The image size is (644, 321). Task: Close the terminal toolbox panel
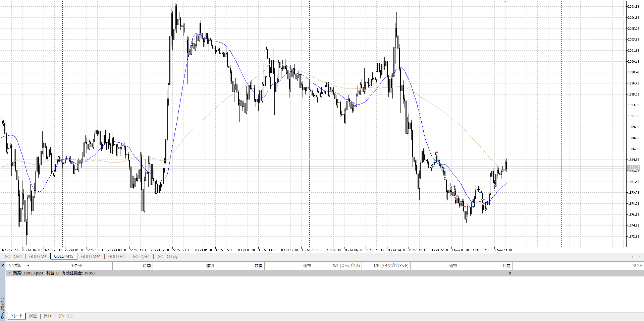tap(3, 265)
